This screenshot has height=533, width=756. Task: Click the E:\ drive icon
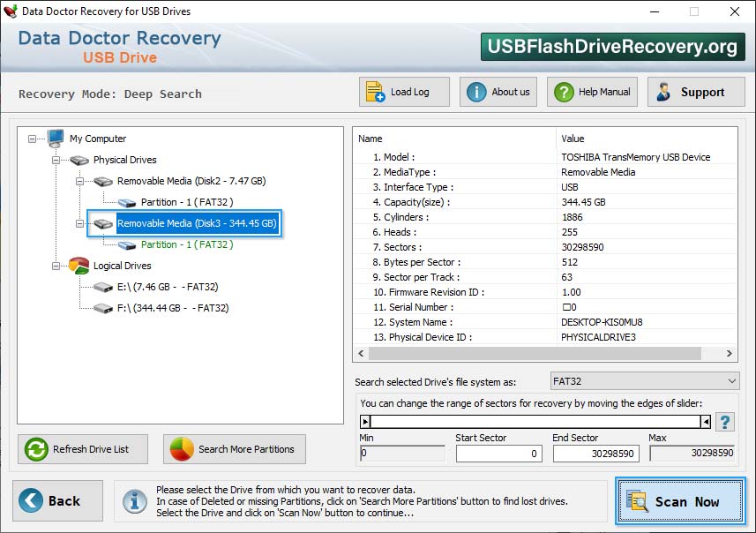click(x=103, y=288)
